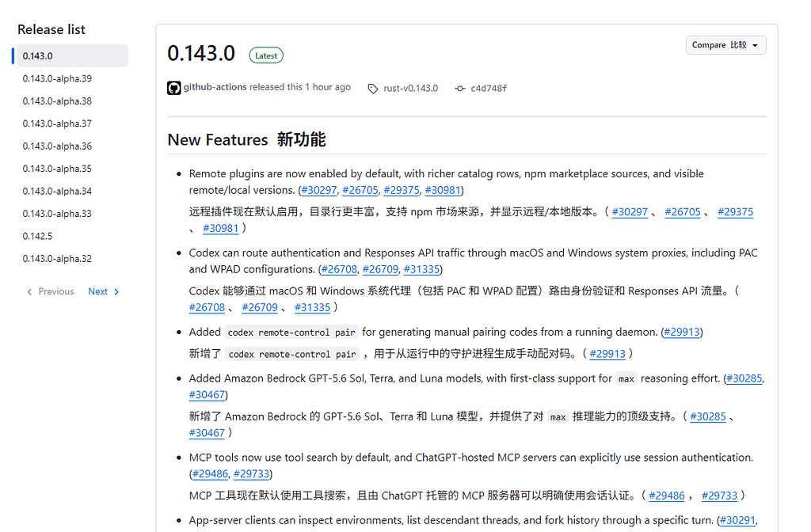Viewport: 811px width, 532px height.
Task: Open #26709 in Chinese proxies line
Action: coord(260,308)
